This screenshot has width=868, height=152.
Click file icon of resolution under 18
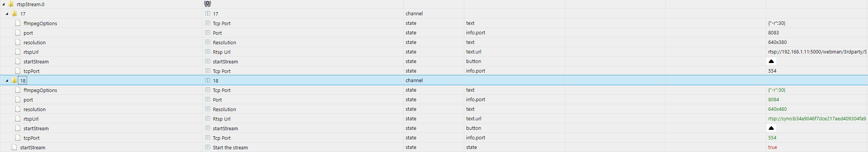pos(18,109)
